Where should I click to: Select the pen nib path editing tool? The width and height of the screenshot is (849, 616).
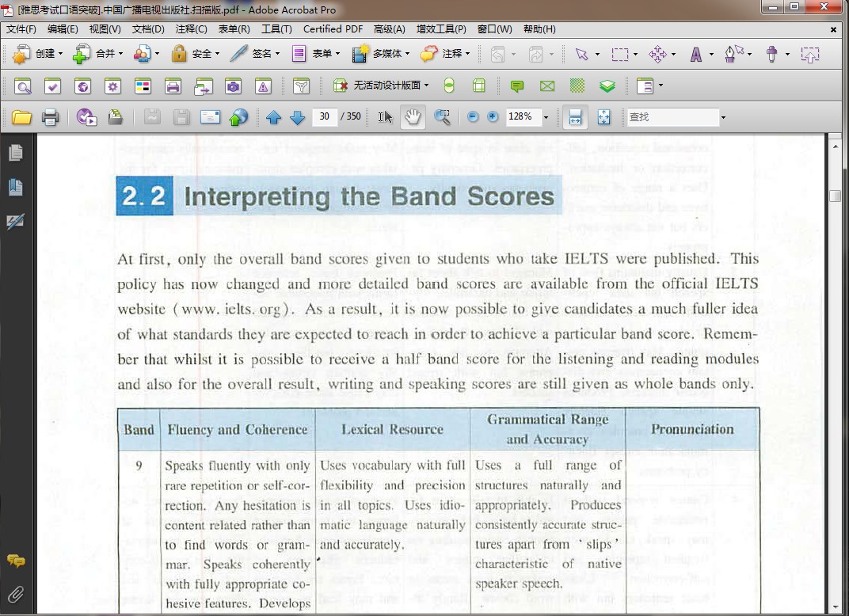(733, 54)
